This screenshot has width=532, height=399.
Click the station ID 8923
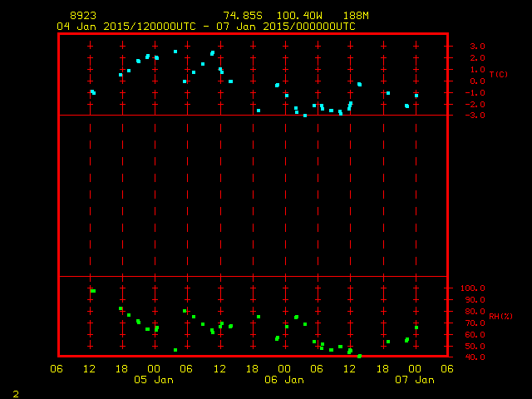83,16
